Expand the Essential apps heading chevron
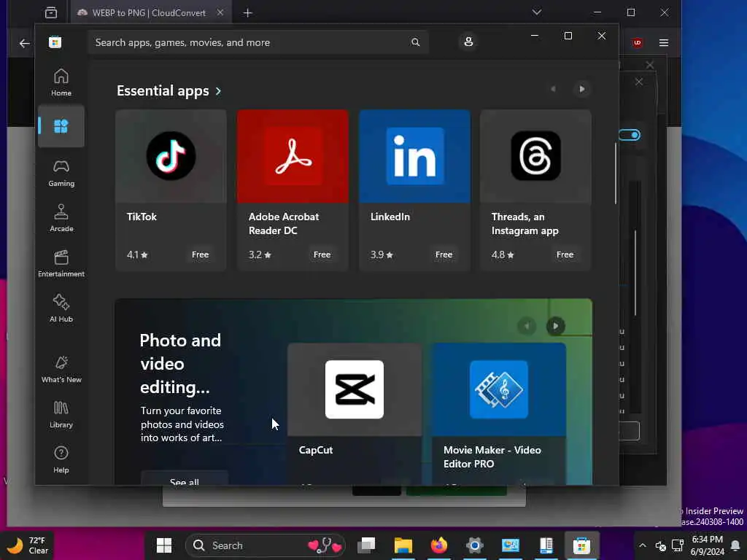The height and width of the screenshot is (560, 747). 218,91
